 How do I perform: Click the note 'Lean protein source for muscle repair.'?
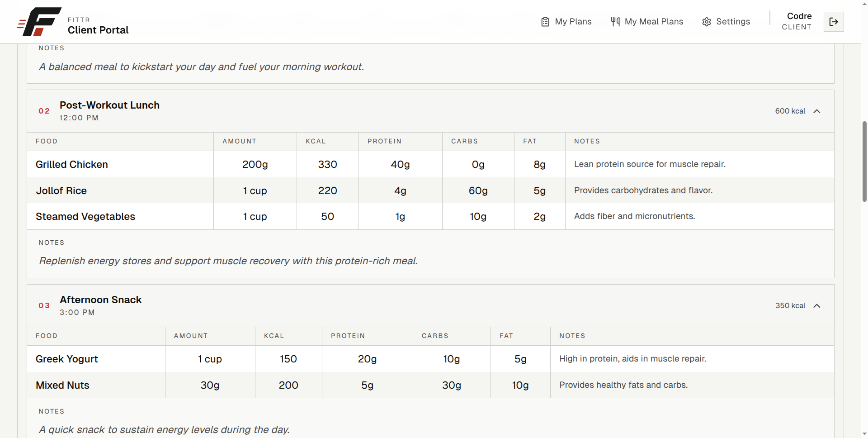650,164
